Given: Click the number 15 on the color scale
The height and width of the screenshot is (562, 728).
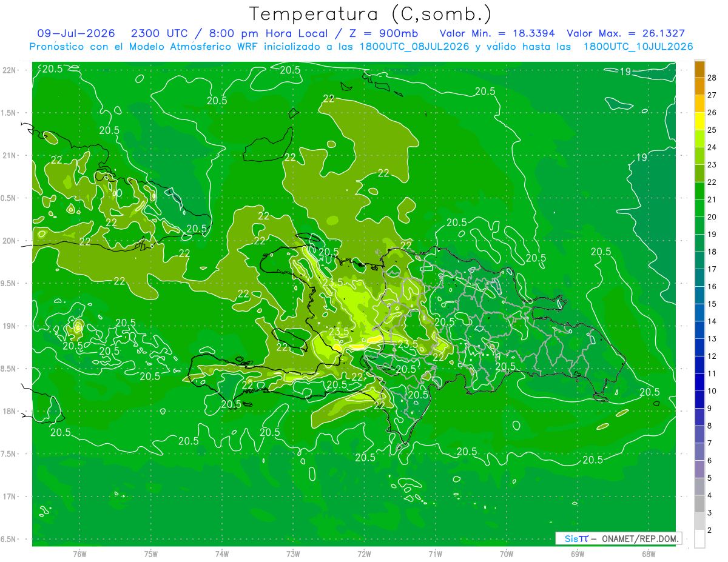Looking at the screenshot, I should click(712, 304).
